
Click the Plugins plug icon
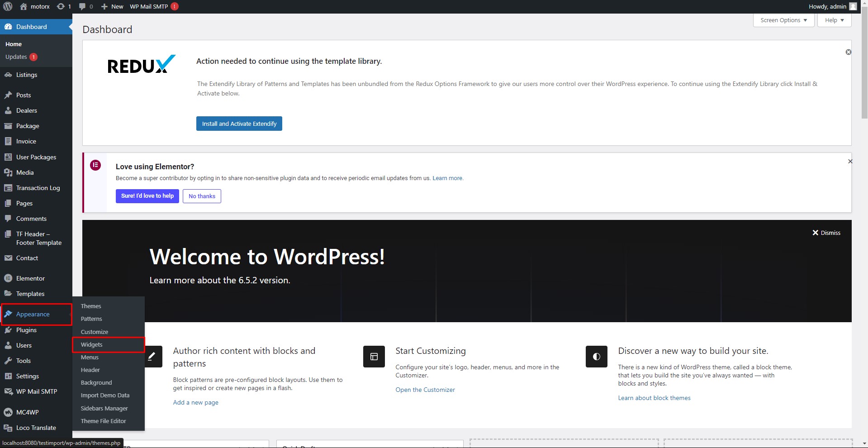tap(8, 330)
